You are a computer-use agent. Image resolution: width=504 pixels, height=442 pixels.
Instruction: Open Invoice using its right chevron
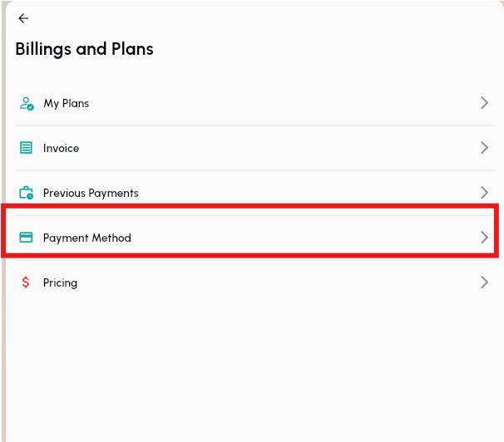pyautogui.click(x=484, y=148)
